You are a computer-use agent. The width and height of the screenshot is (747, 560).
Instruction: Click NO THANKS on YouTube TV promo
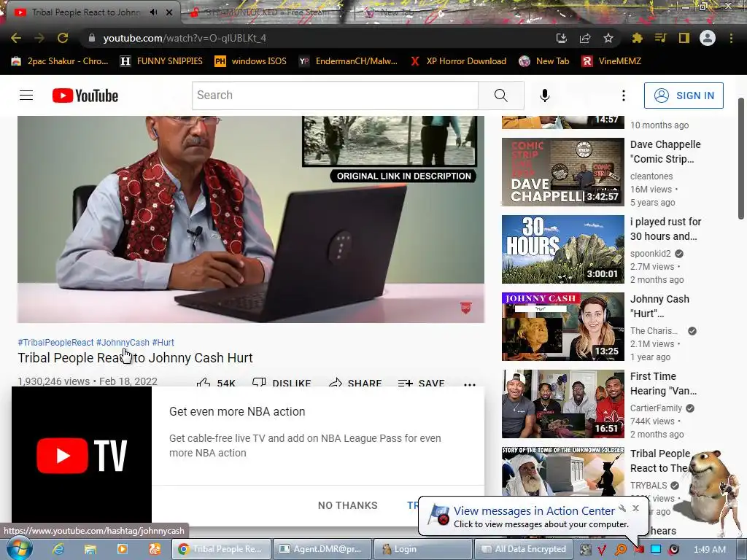pos(348,505)
